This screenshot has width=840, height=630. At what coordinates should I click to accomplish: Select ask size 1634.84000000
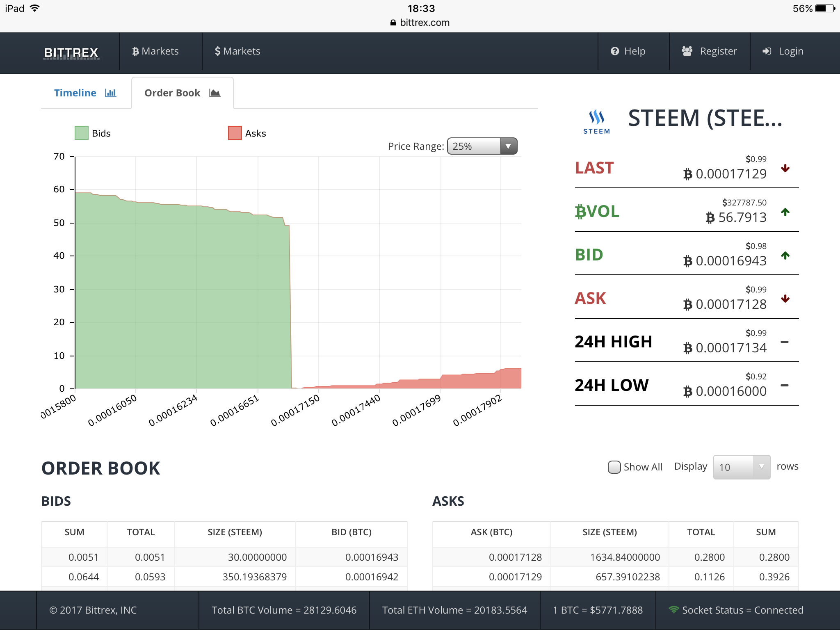[625, 557]
